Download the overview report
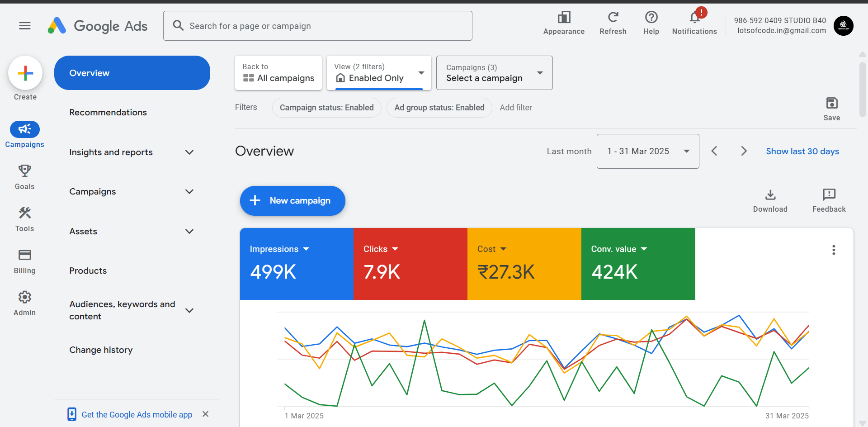This screenshot has width=868, height=427. pos(770,200)
